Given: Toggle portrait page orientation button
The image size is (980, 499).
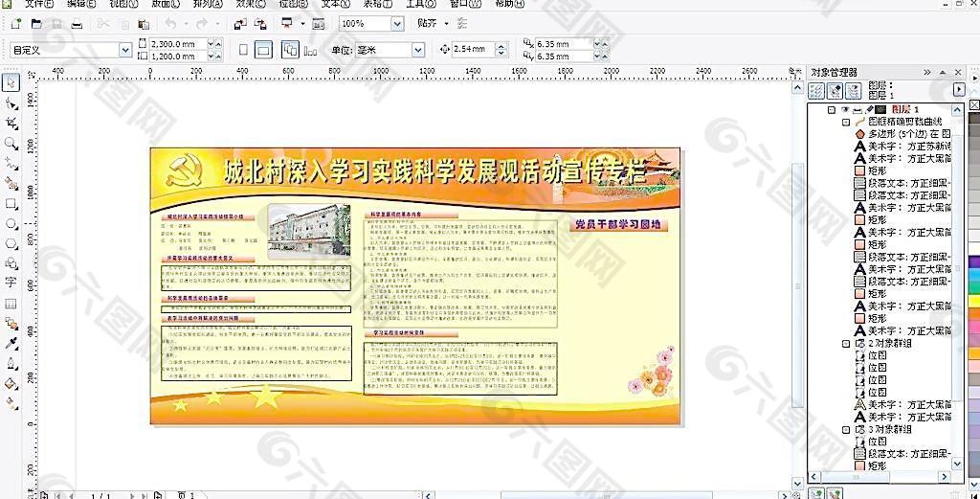Looking at the screenshot, I should [x=242, y=50].
